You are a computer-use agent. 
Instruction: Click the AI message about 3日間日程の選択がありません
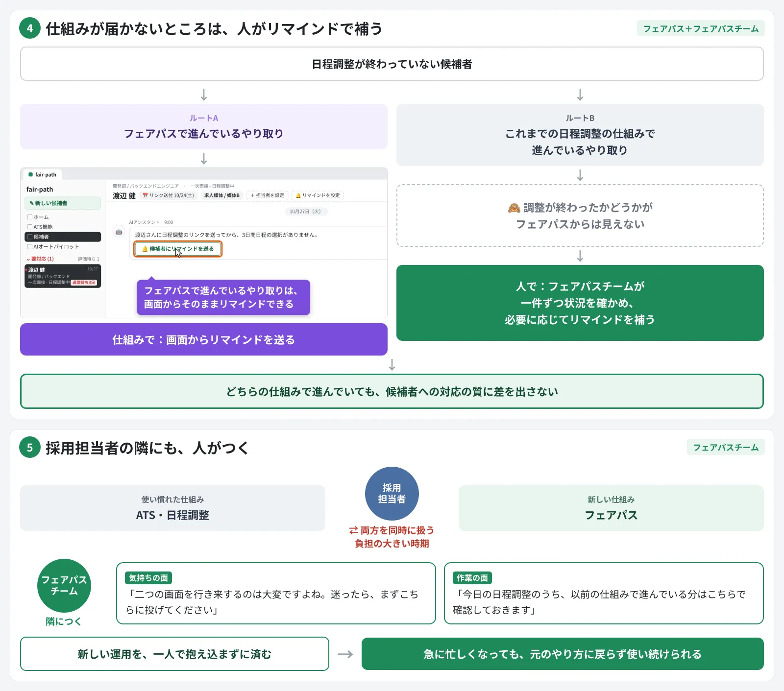pos(226,235)
